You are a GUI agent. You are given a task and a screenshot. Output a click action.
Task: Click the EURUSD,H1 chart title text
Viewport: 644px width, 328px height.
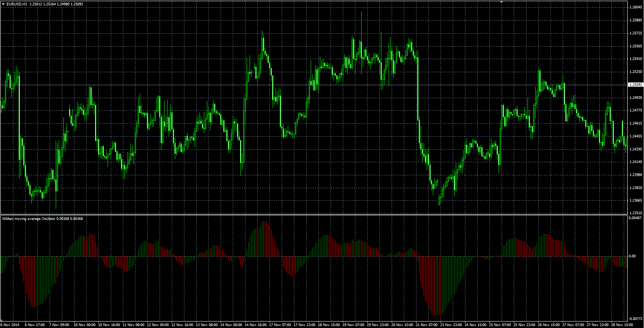pos(16,4)
